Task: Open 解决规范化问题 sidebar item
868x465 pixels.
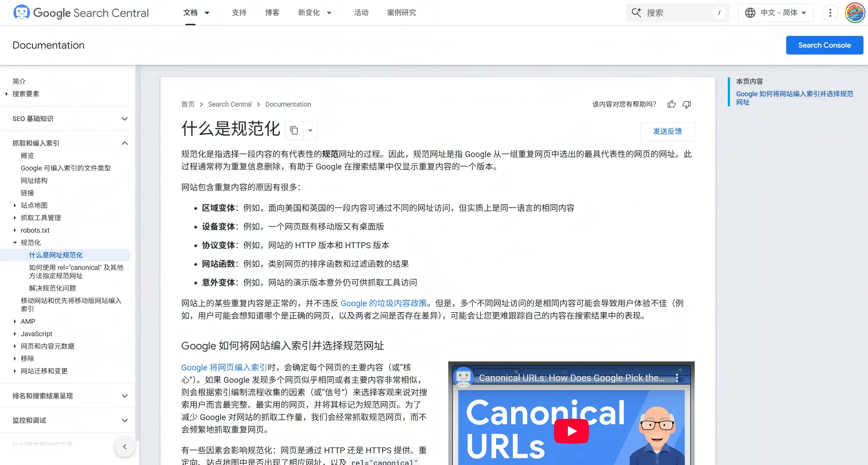Action: 53,288
